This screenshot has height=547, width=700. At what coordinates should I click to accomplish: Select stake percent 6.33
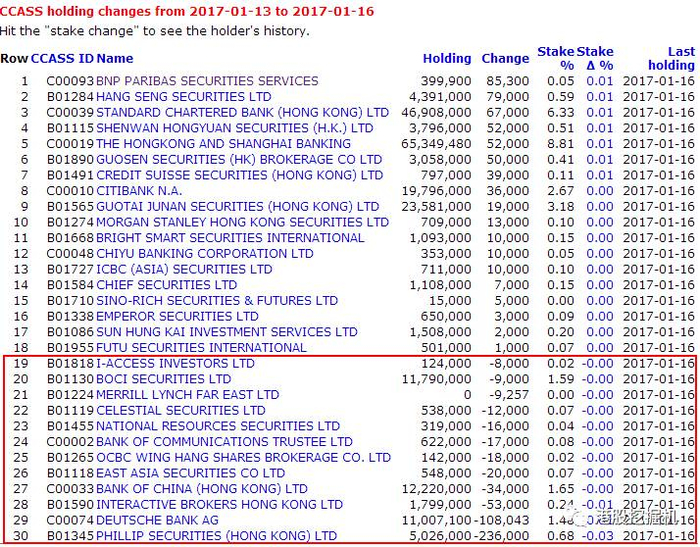coord(561,112)
